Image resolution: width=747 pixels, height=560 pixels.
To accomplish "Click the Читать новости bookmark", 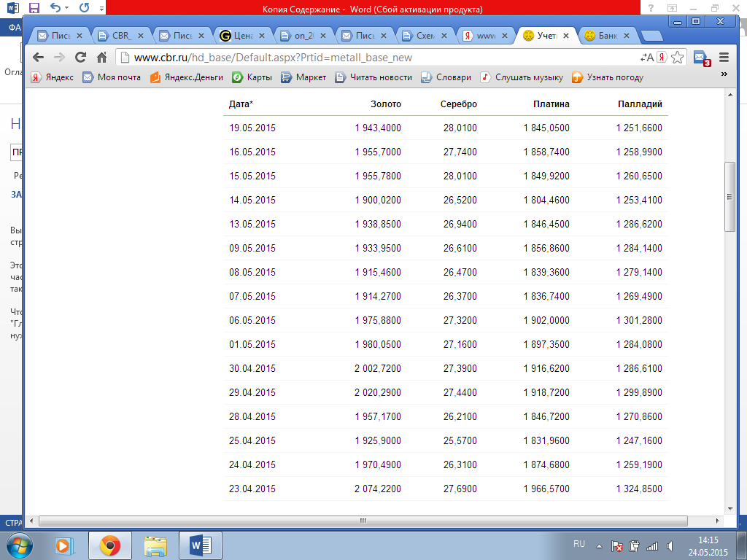I will [373, 77].
